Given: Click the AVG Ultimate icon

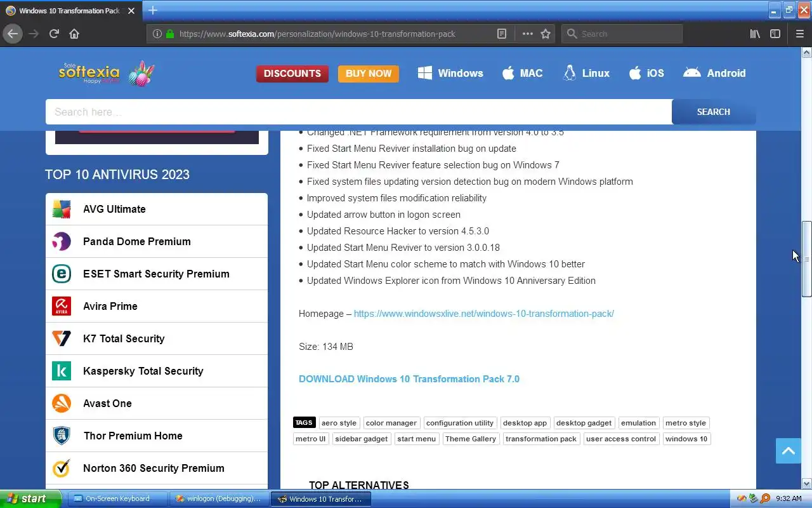Looking at the screenshot, I should click(x=62, y=209).
